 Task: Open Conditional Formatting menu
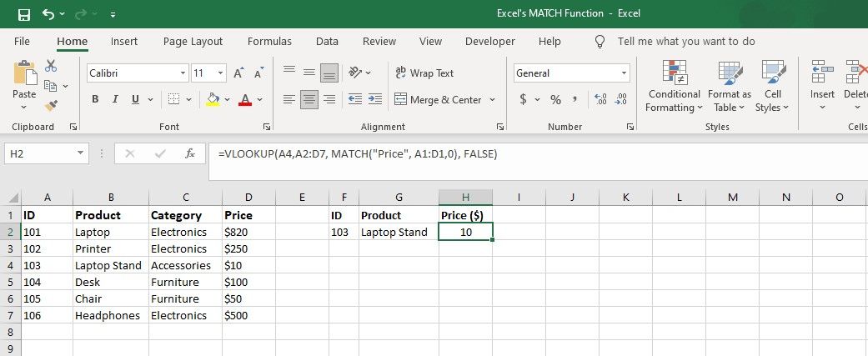675,86
